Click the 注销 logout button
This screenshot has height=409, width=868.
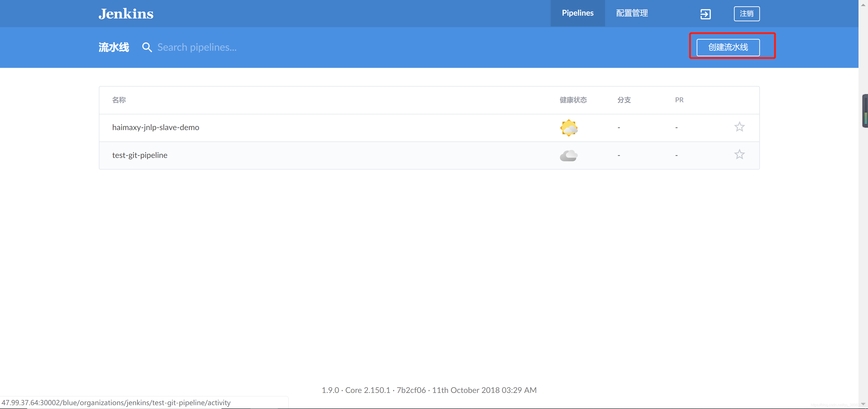tap(746, 14)
